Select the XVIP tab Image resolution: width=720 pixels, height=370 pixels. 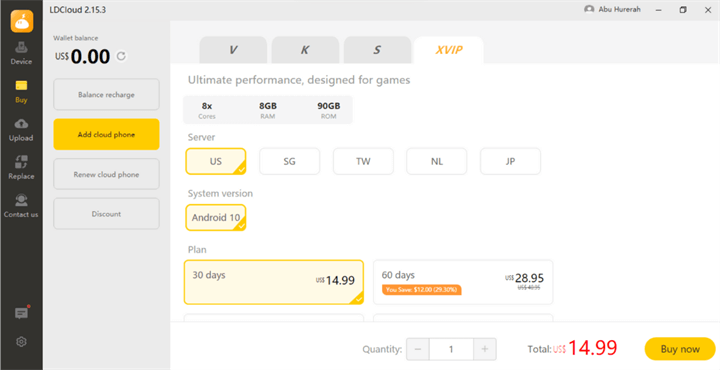(x=449, y=50)
